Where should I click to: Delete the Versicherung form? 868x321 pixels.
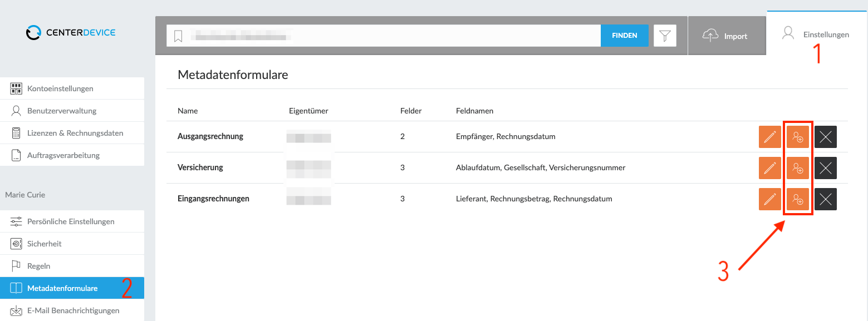click(826, 168)
